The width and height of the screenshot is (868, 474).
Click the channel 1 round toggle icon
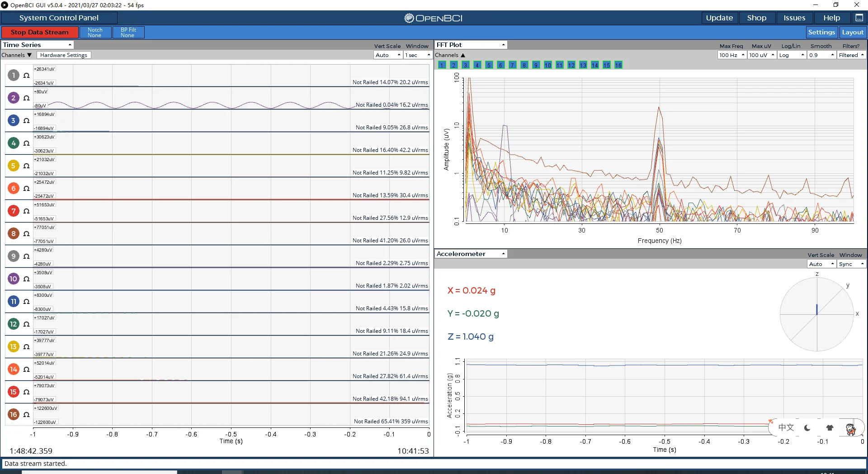tap(13, 75)
